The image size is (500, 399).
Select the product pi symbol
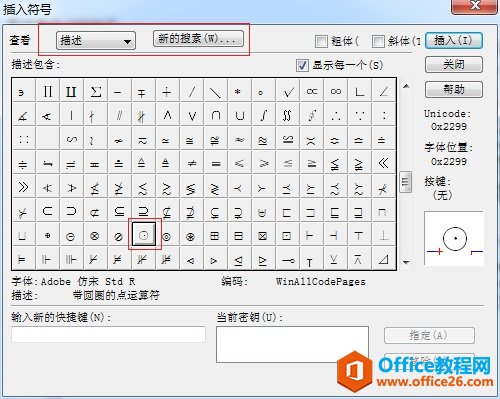click(x=48, y=92)
